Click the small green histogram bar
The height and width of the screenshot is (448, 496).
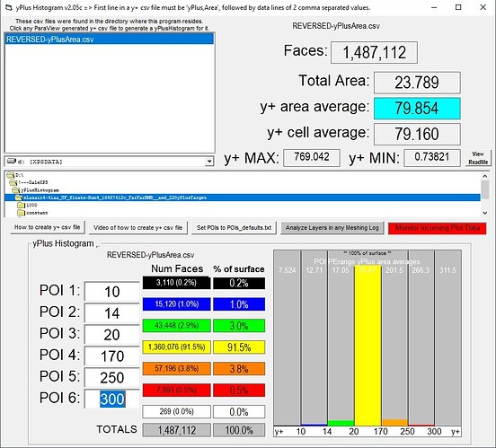[x=341, y=423]
